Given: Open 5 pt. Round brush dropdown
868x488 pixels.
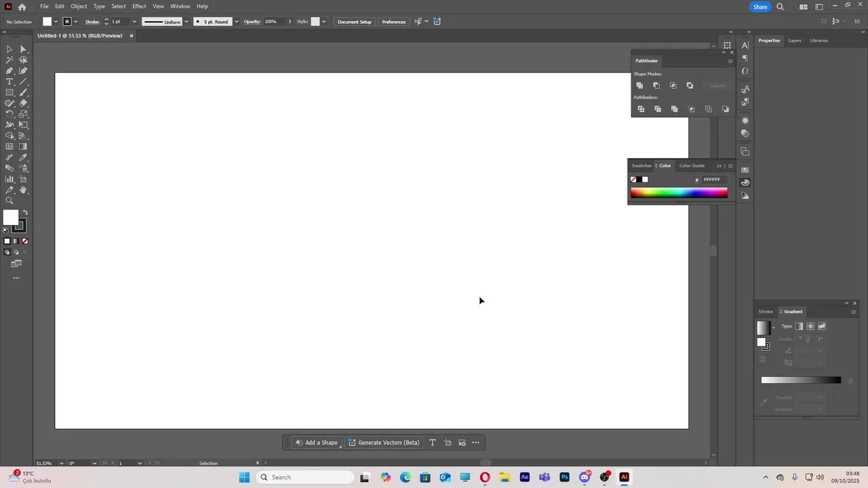Looking at the screenshot, I should click(x=236, y=22).
